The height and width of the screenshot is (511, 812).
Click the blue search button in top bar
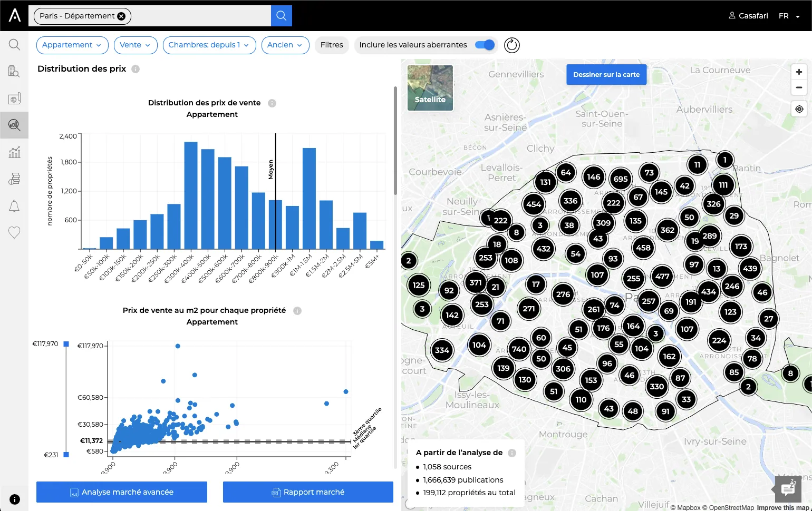click(282, 16)
